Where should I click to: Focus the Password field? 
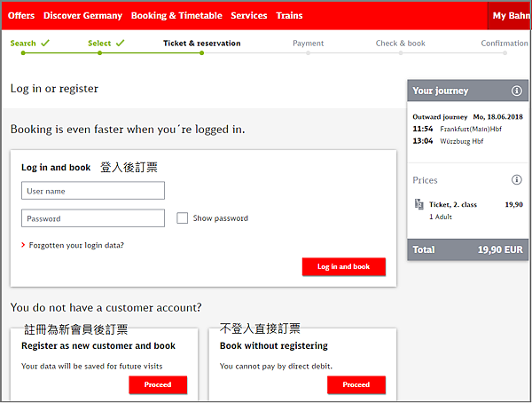point(93,218)
